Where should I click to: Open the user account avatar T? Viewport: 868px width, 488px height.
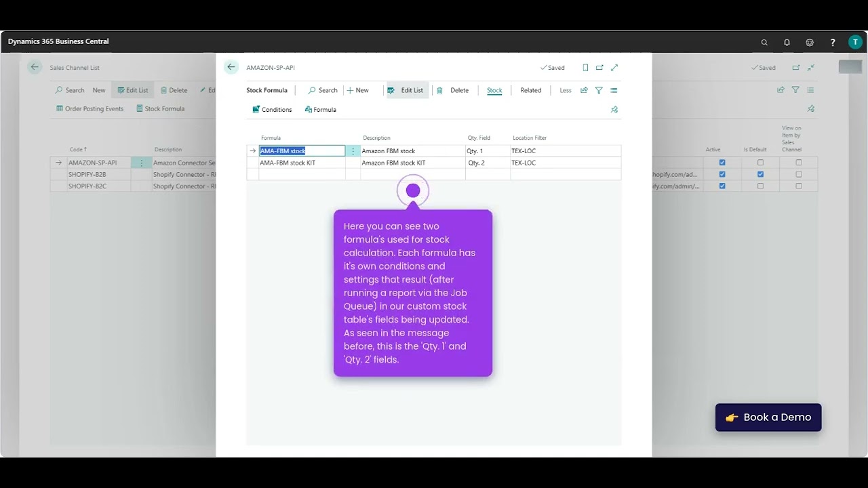point(855,42)
